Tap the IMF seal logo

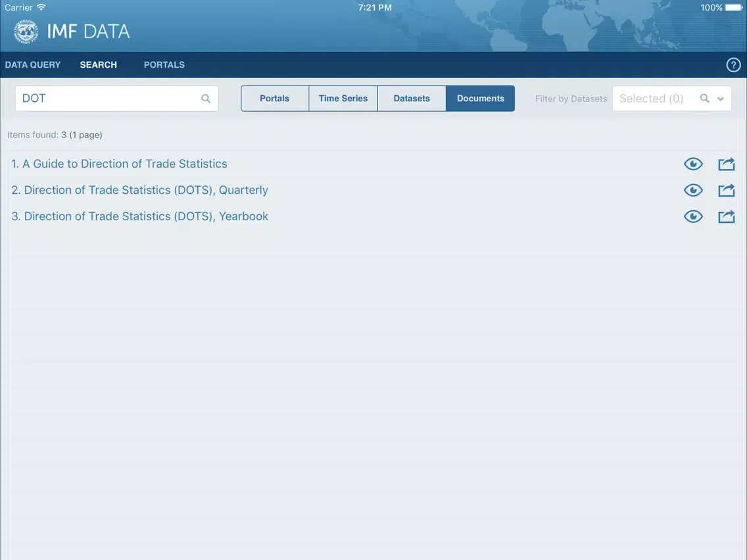coord(26,32)
